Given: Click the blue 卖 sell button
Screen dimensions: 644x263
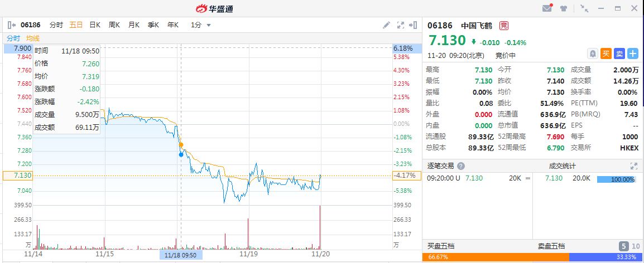Looking at the screenshot, I should (619, 53).
